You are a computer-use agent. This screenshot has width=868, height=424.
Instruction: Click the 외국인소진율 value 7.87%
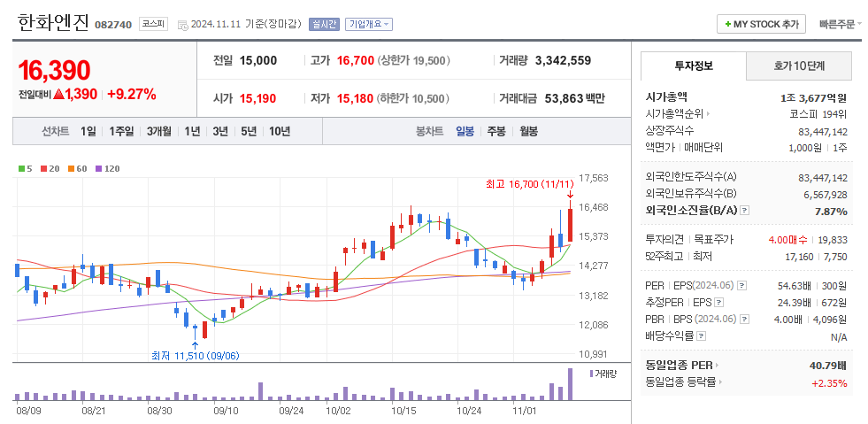(830, 211)
